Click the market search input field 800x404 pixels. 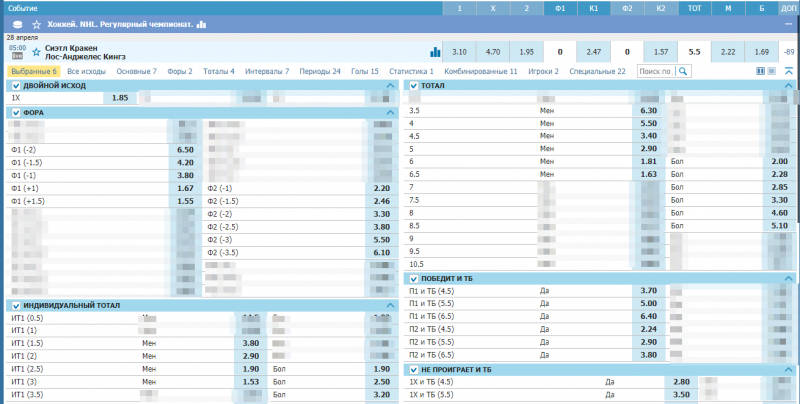(655, 71)
